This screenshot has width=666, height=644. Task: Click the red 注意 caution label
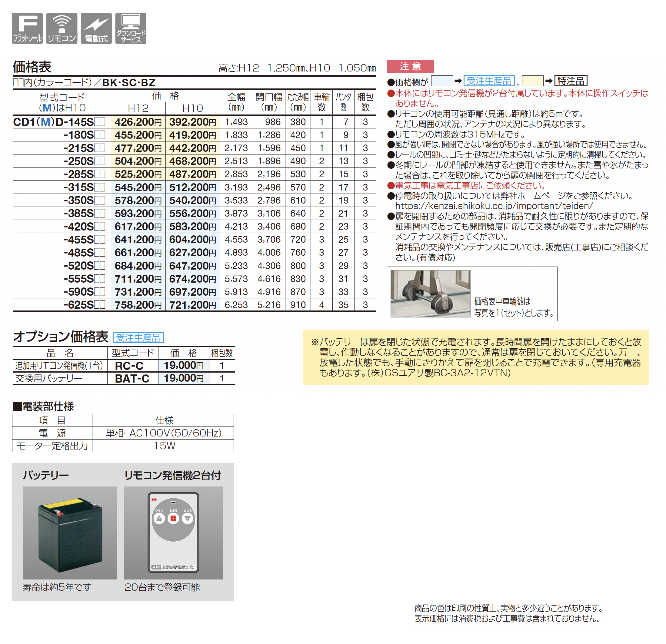pos(410,66)
